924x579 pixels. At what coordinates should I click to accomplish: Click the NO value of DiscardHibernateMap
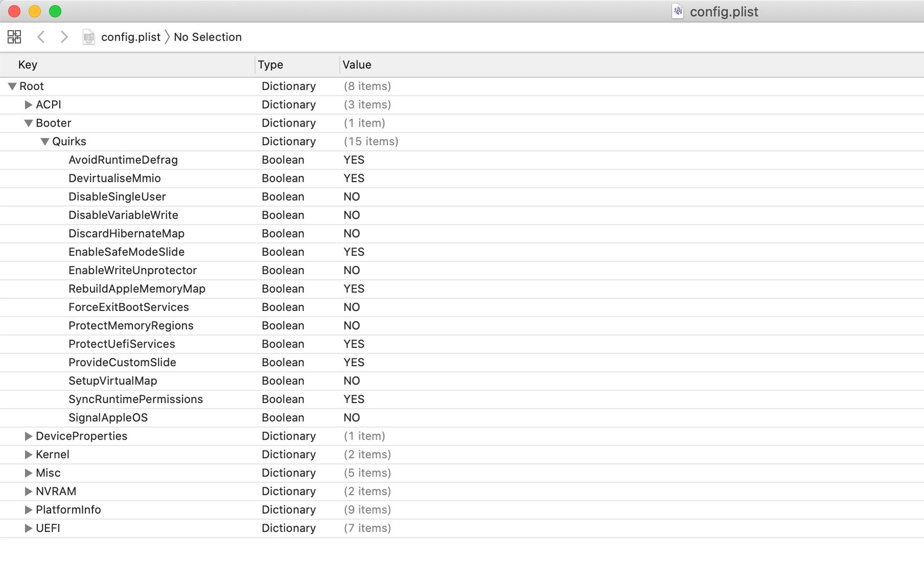[352, 233]
